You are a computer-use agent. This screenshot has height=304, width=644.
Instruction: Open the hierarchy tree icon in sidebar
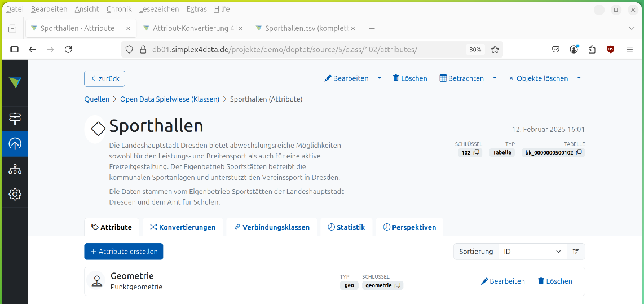[x=15, y=169]
